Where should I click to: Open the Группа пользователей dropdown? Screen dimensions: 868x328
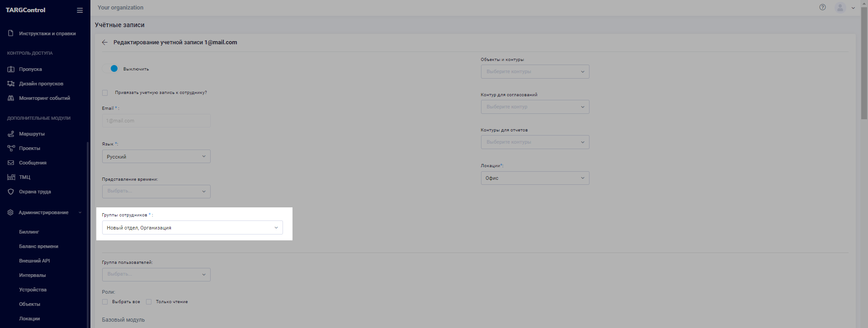pos(156,274)
